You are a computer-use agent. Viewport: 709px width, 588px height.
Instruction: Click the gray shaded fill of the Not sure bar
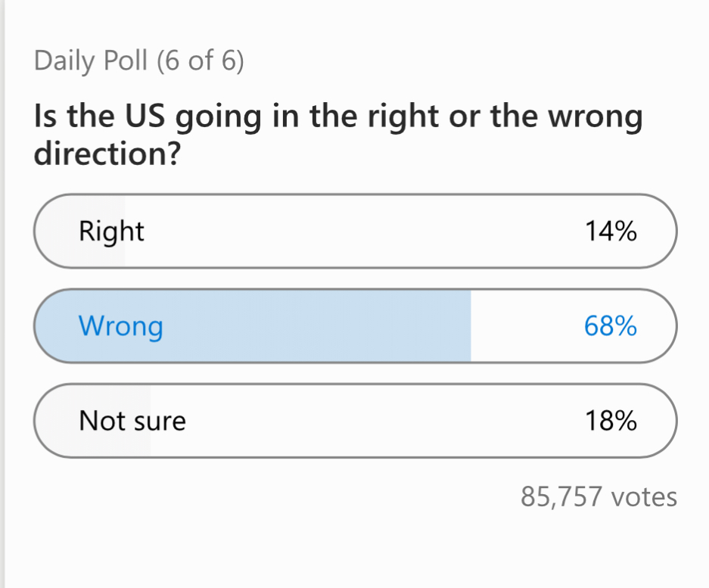[93, 421]
